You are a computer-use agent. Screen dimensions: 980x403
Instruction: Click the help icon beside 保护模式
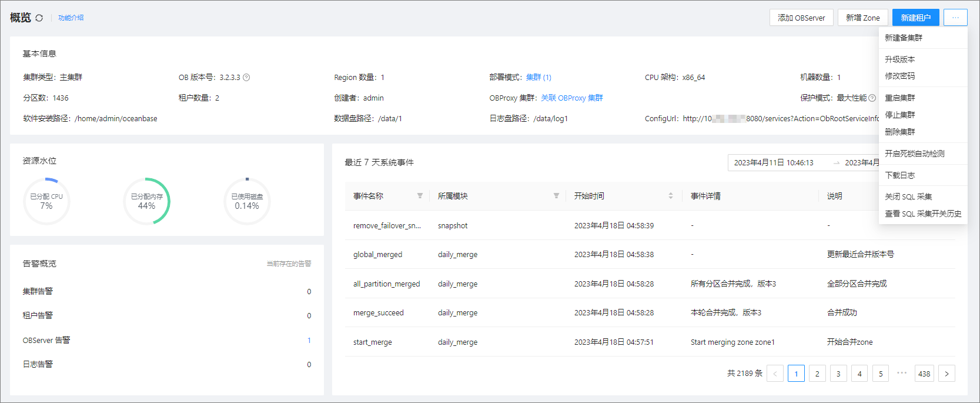pos(872,98)
